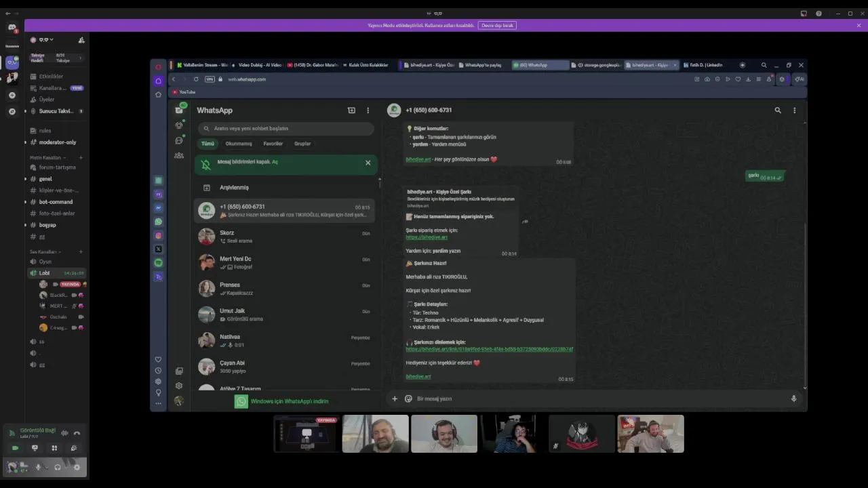
Task: Switch to Video Dublaj browser tab
Action: pyautogui.click(x=257, y=65)
